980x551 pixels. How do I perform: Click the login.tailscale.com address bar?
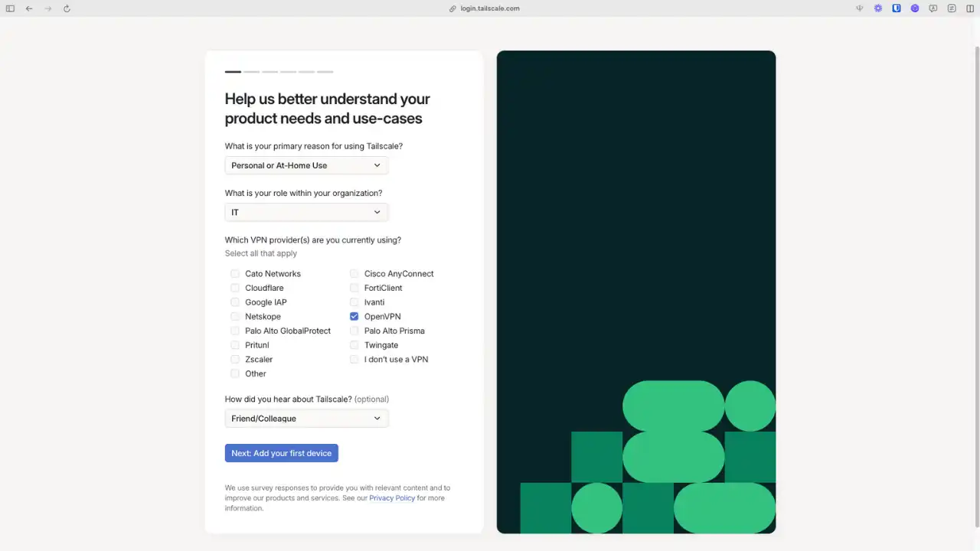pos(490,8)
